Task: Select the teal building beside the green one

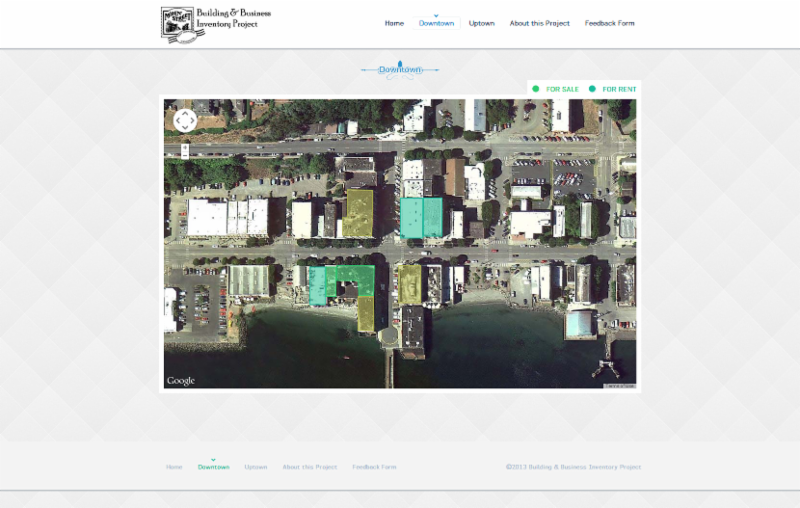Action: 317,285
